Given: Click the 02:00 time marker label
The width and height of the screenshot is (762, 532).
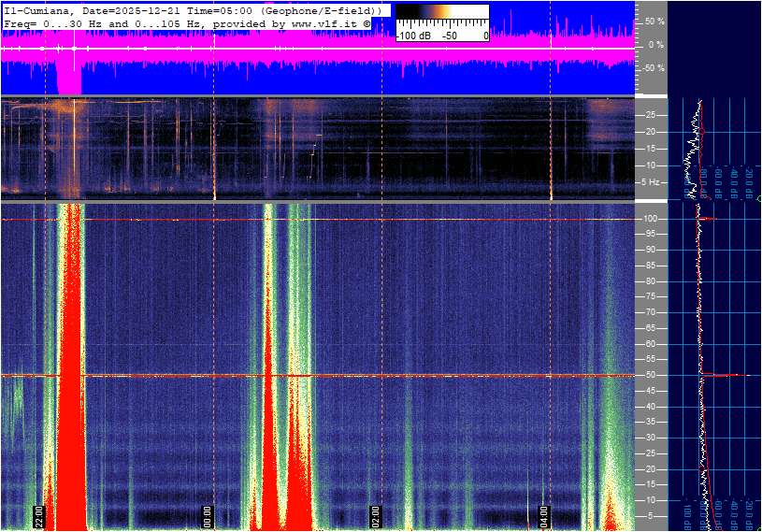Looking at the screenshot, I should click(375, 516).
